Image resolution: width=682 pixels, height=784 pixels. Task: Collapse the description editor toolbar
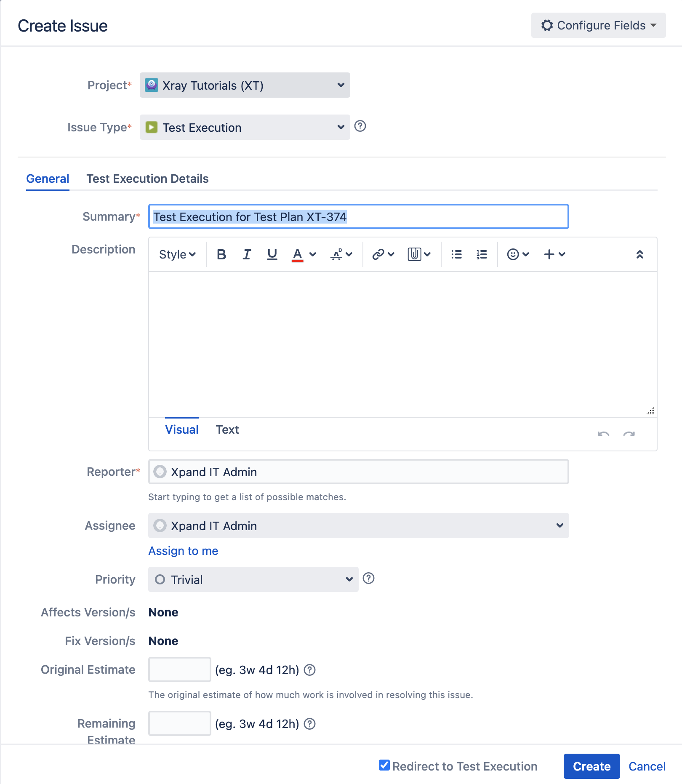tap(639, 254)
